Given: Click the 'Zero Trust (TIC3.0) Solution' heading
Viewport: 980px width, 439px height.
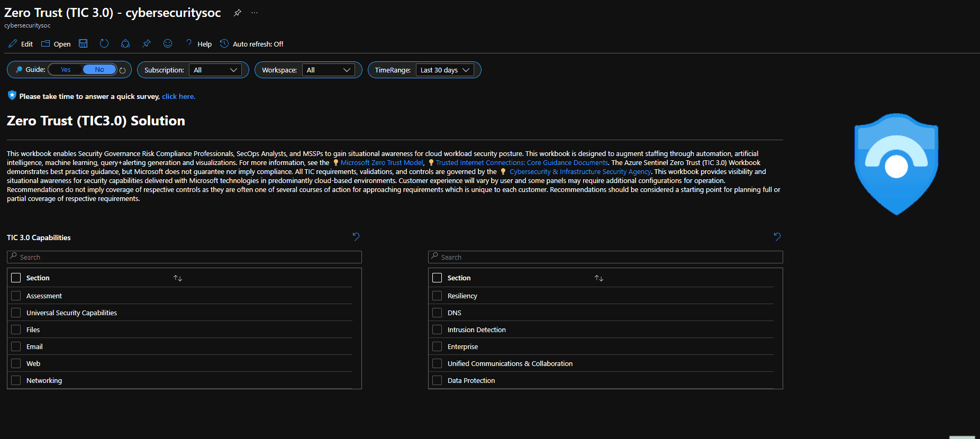Looking at the screenshot, I should 96,121.
